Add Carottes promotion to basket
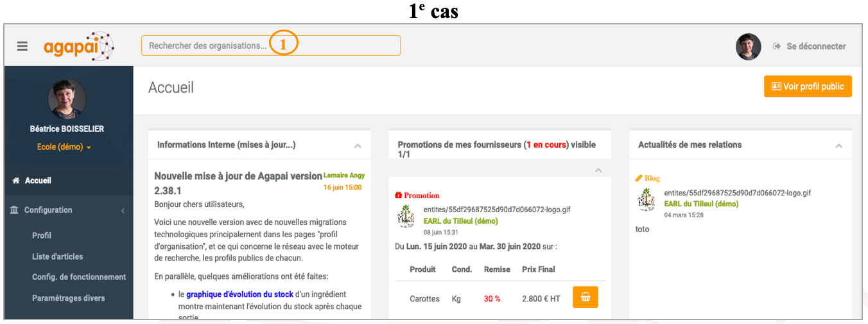The width and height of the screenshot is (868, 324). click(x=585, y=297)
